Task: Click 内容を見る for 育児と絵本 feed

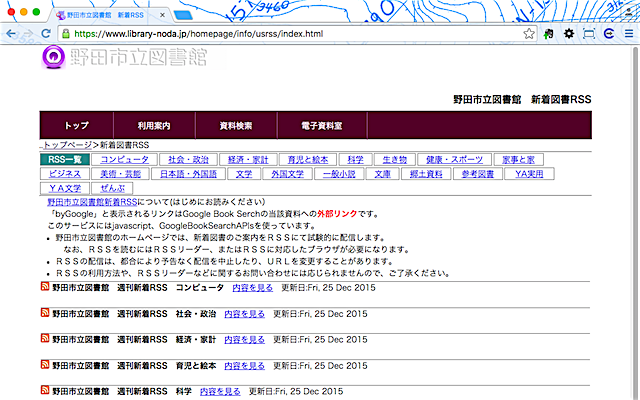Action: 244,366
